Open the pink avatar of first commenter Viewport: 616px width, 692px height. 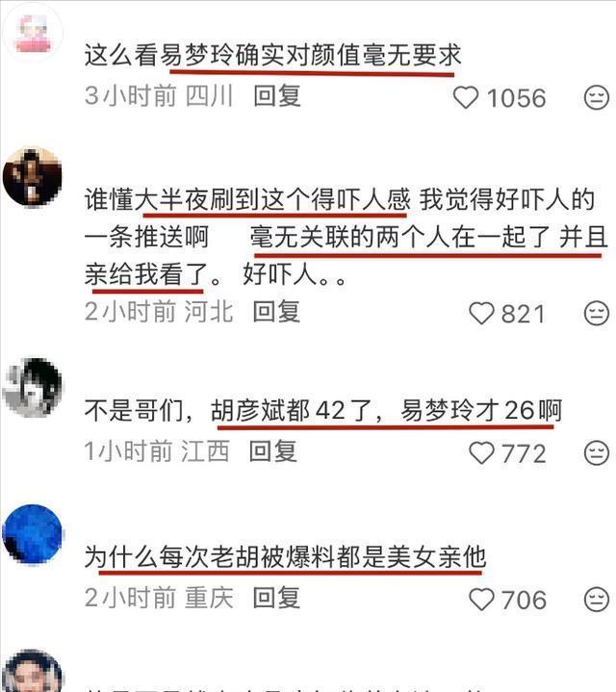tap(32, 33)
